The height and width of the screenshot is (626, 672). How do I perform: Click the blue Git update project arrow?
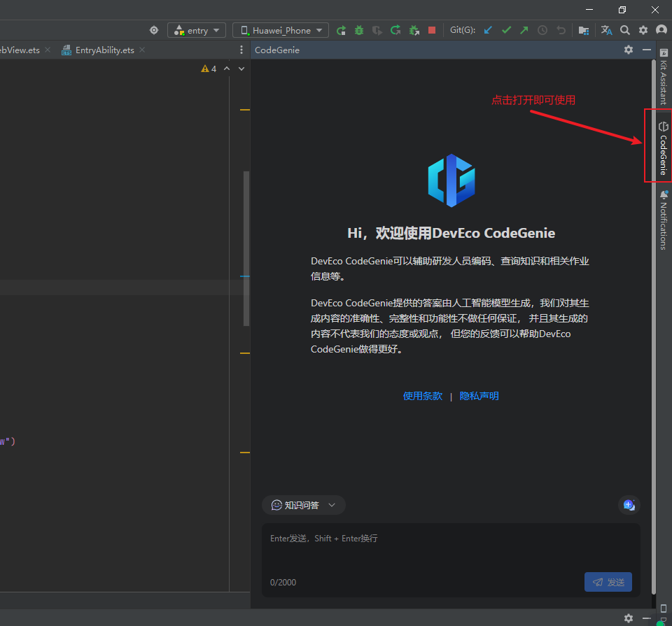(488, 30)
